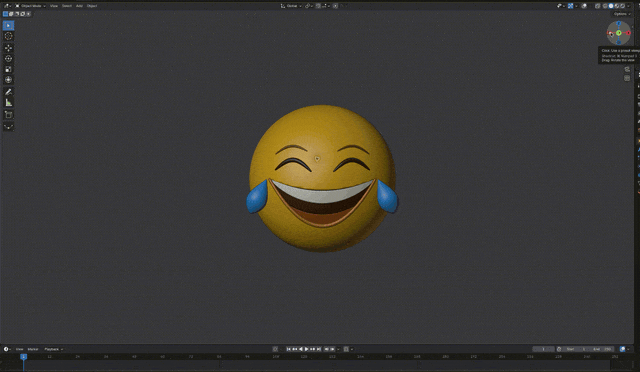The image size is (640, 372).
Task: Select the Transform tool
Action: point(8,80)
